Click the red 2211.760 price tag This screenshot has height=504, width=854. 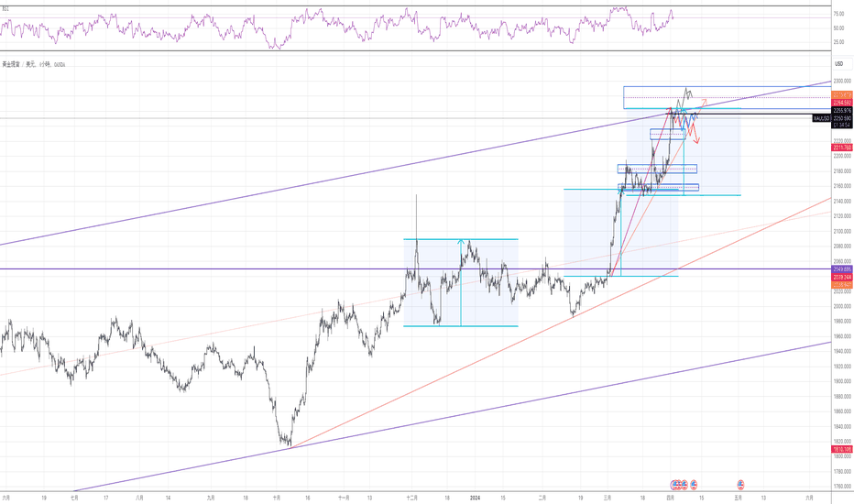tap(842, 147)
